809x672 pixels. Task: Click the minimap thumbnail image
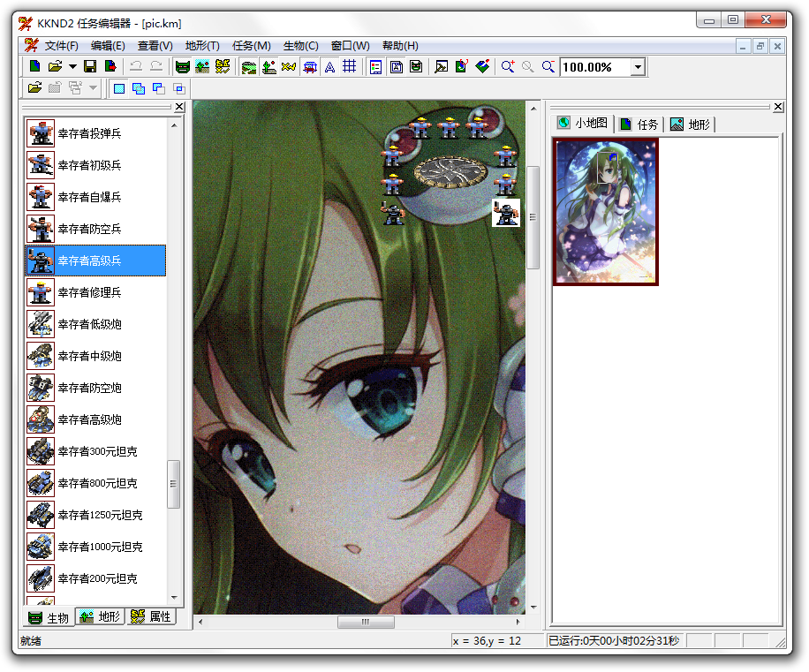click(606, 211)
